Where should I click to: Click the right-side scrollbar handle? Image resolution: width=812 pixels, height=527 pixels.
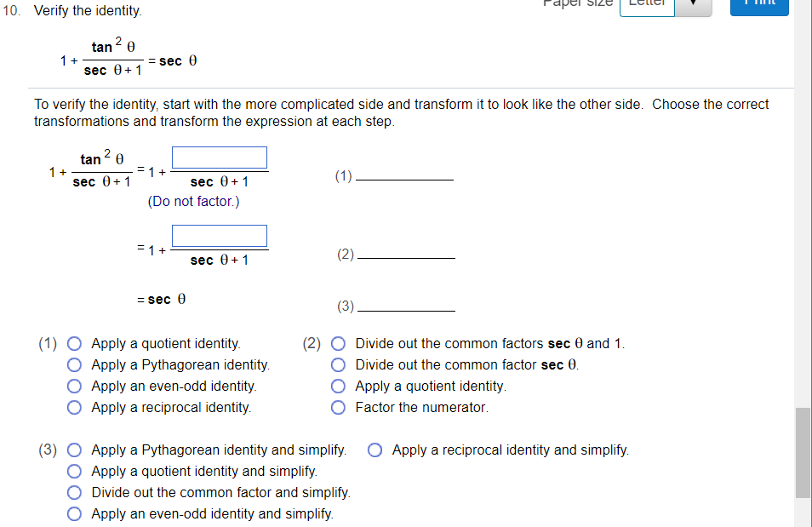802,451
